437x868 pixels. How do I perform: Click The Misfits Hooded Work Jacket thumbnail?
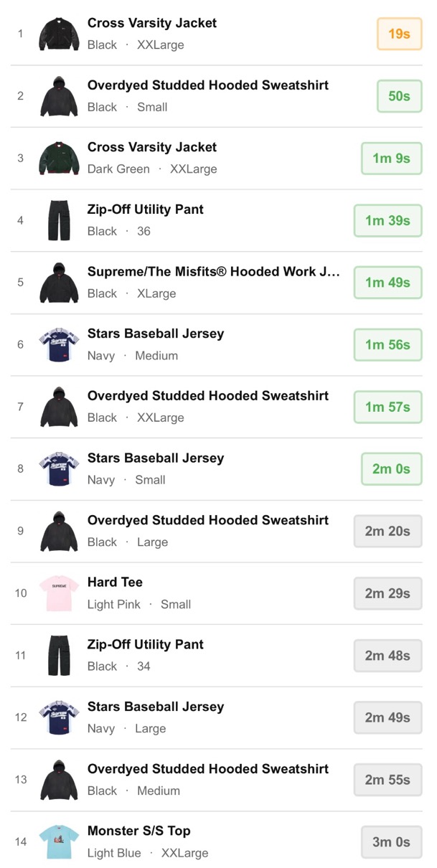[59, 283]
